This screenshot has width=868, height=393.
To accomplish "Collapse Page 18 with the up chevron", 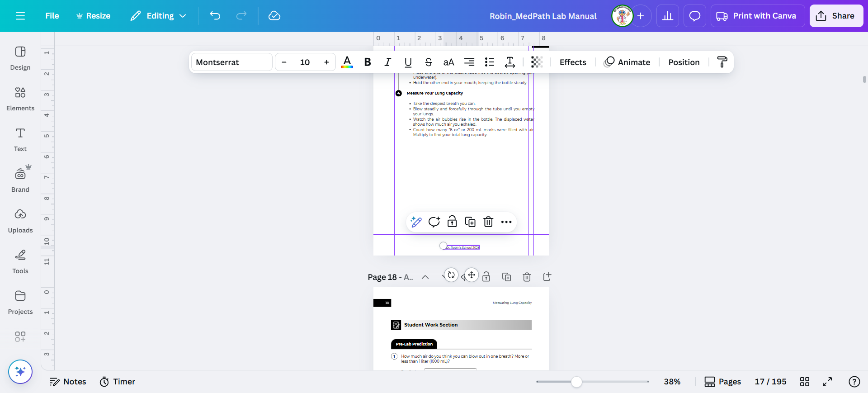I will [x=425, y=277].
